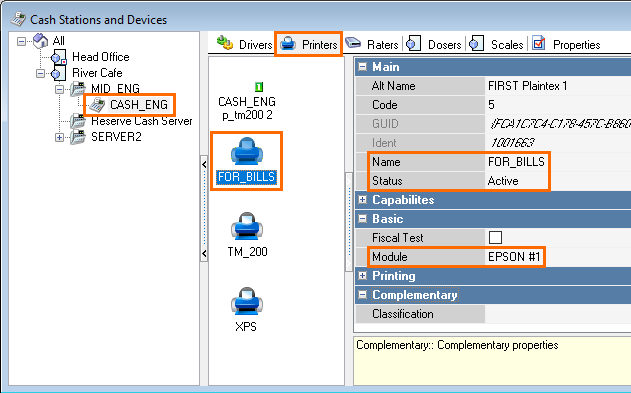Collapse the Complementary property section

pyautogui.click(x=363, y=294)
